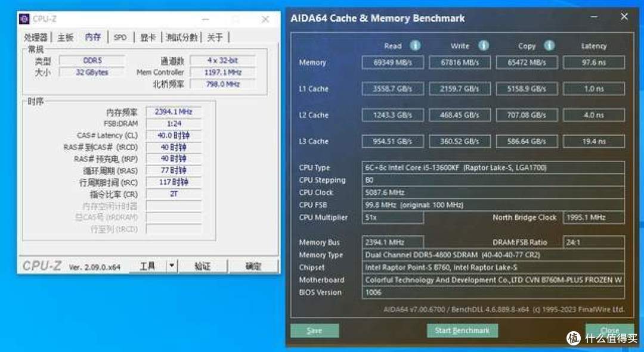This screenshot has height=352, width=644.
Task: Click 循环周期 tRAS value 77 时钟
Action: pyautogui.click(x=174, y=170)
